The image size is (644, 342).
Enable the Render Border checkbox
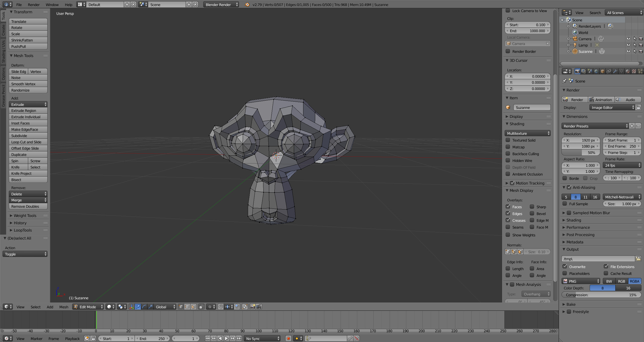[x=508, y=51]
